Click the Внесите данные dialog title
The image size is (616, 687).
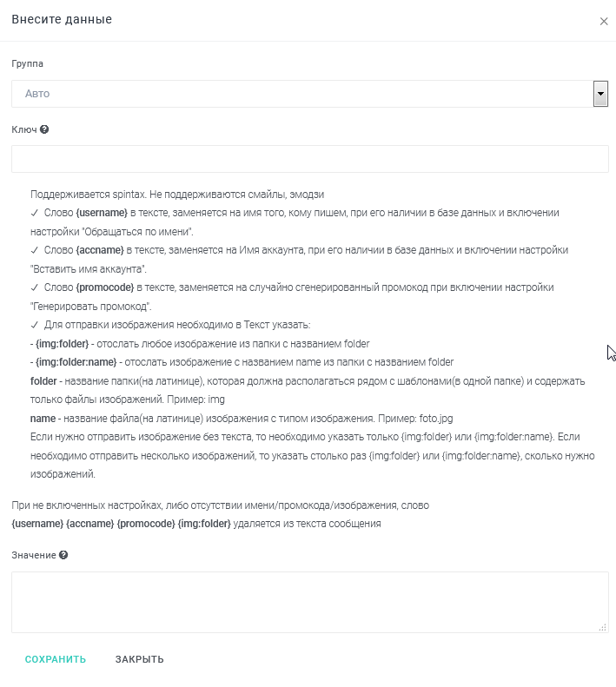coord(62,19)
